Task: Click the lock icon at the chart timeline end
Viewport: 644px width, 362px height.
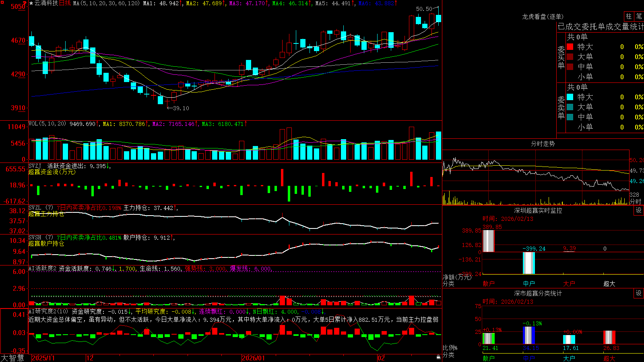Action: click(438, 357)
